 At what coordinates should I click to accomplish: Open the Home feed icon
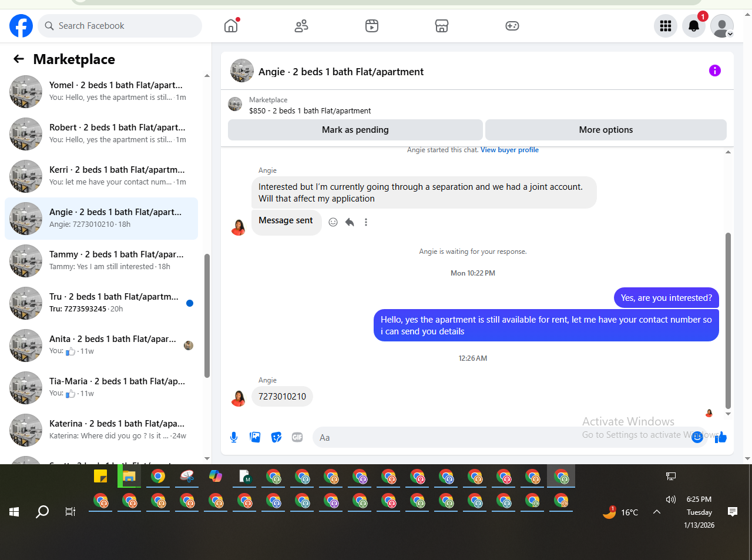point(231,26)
